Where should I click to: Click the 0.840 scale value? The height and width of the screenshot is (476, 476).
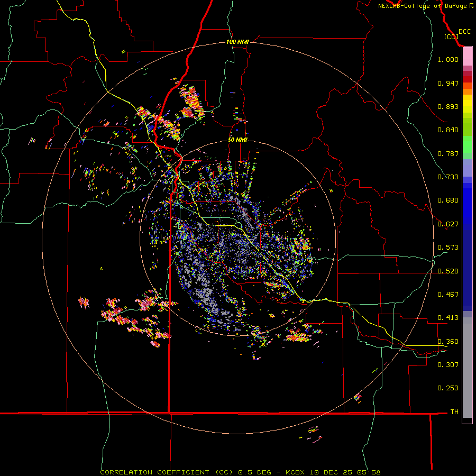(448, 130)
